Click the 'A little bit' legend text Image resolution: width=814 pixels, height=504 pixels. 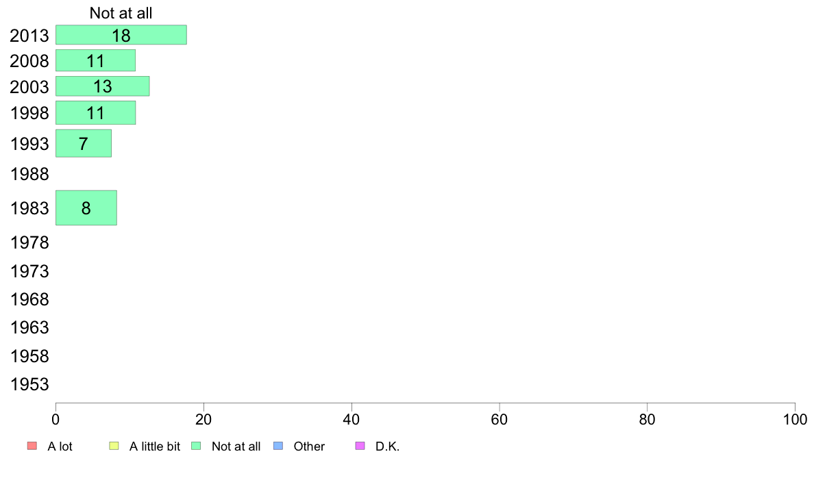pos(155,446)
